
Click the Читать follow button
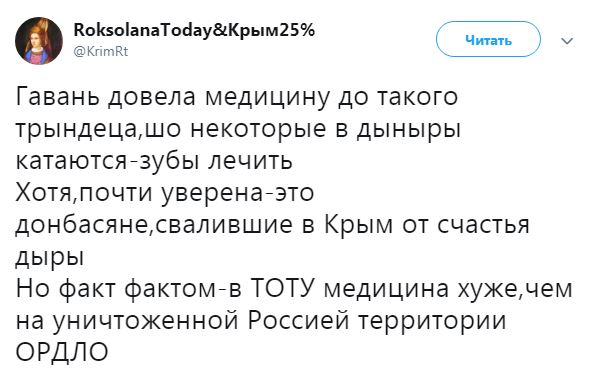[488, 39]
